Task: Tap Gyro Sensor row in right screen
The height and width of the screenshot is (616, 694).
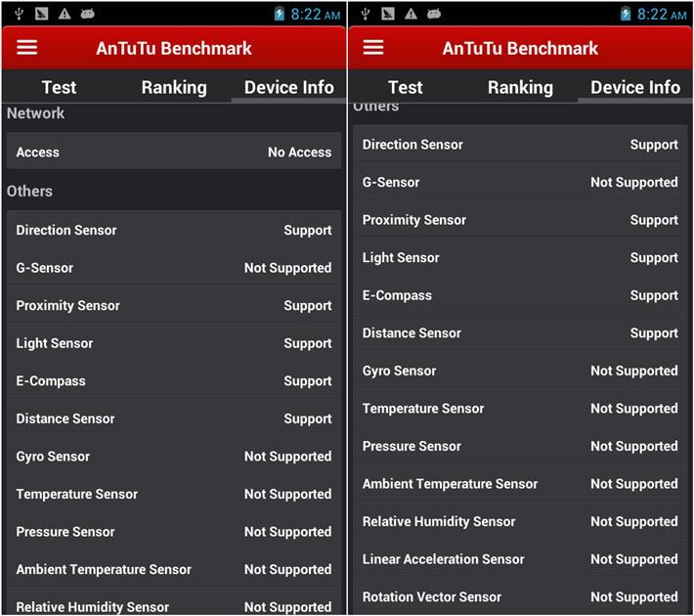Action: [x=520, y=370]
